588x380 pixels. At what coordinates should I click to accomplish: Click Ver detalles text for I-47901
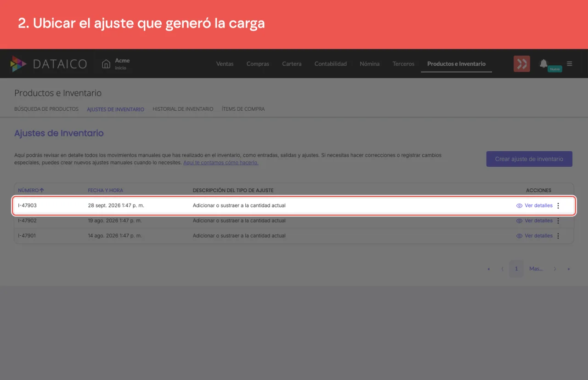[x=538, y=236]
